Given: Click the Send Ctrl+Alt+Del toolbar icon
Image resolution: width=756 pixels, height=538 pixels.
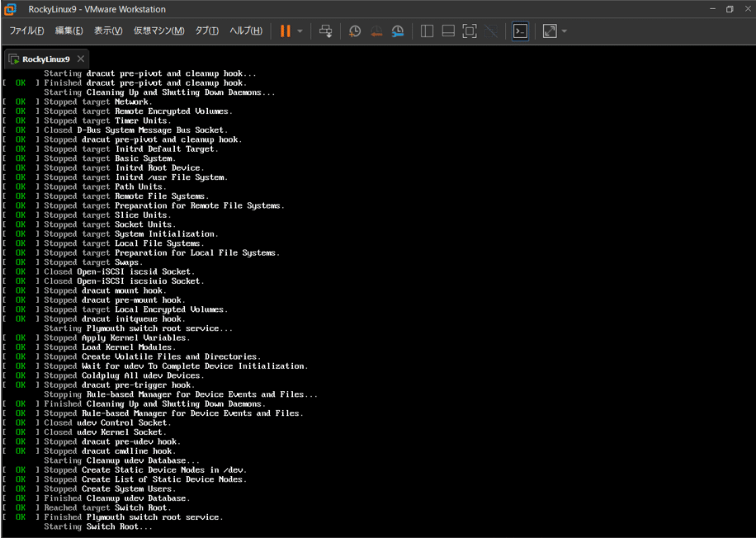Looking at the screenshot, I should [x=325, y=31].
